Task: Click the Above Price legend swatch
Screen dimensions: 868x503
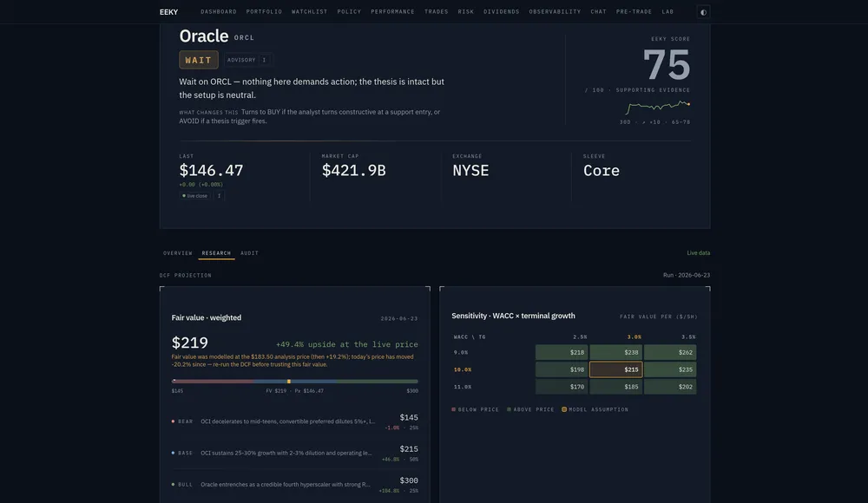Action: [x=510, y=409]
